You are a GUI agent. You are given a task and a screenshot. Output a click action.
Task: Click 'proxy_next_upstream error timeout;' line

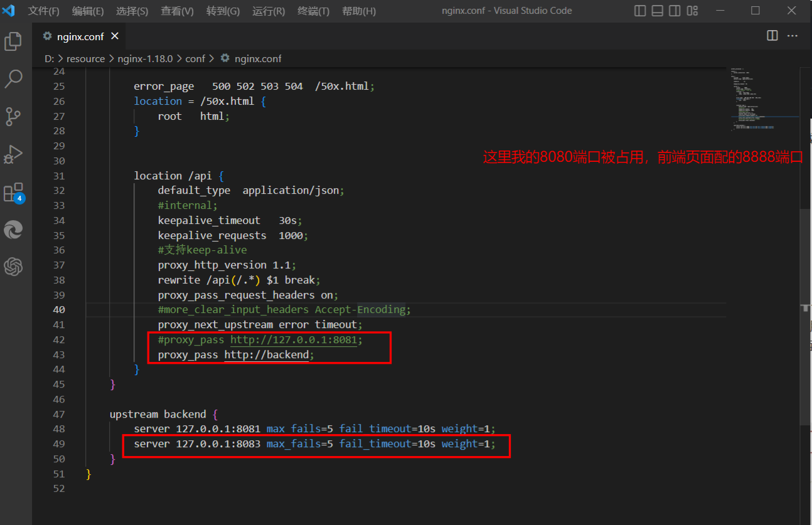pos(260,324)
